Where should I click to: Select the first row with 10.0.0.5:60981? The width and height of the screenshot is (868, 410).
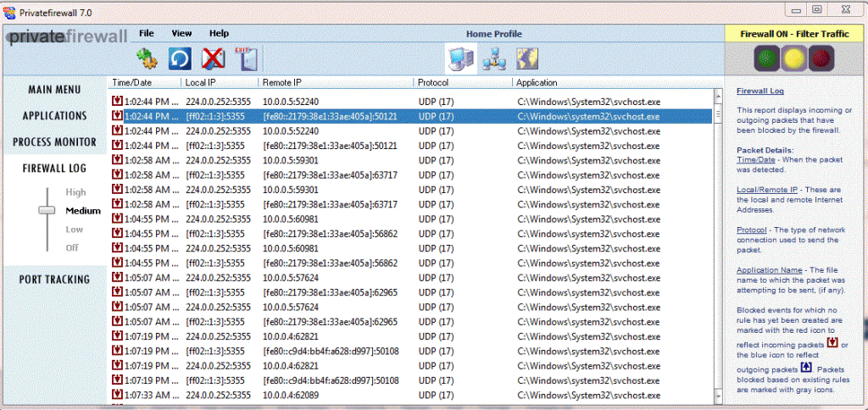click(410, 219)
